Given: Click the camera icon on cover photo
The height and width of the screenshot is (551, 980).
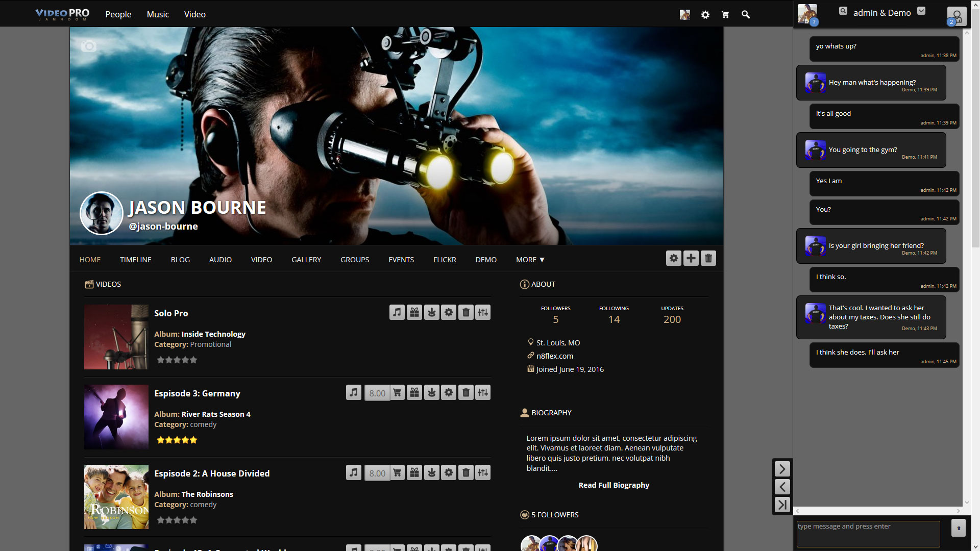Looking at the screenshot, I should coord(89,46).
